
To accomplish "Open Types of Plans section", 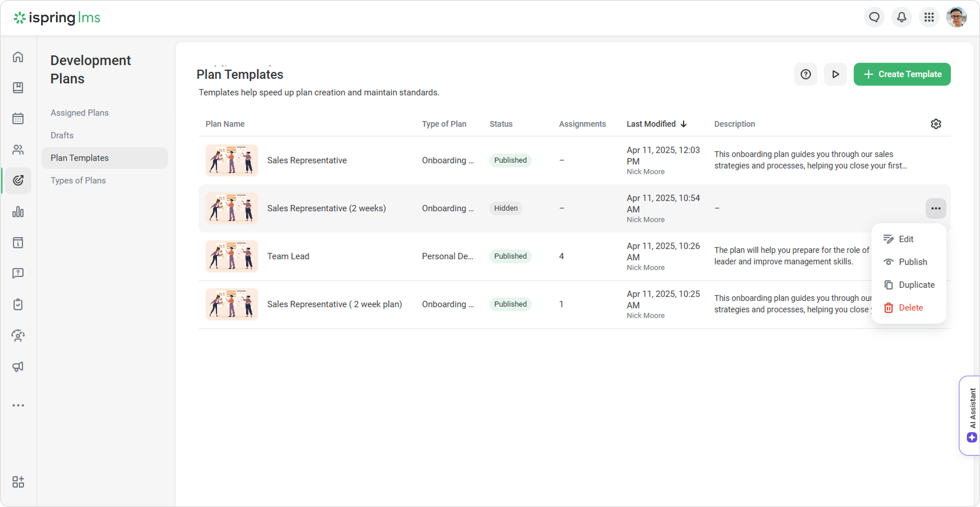I will pyautogui.click(x=78, y=181).
